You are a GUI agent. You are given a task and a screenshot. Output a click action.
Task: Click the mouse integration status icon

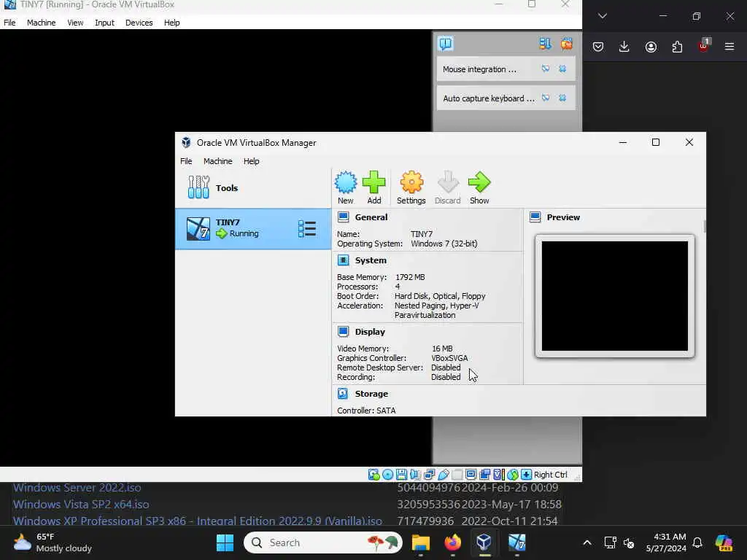[513, 474]
